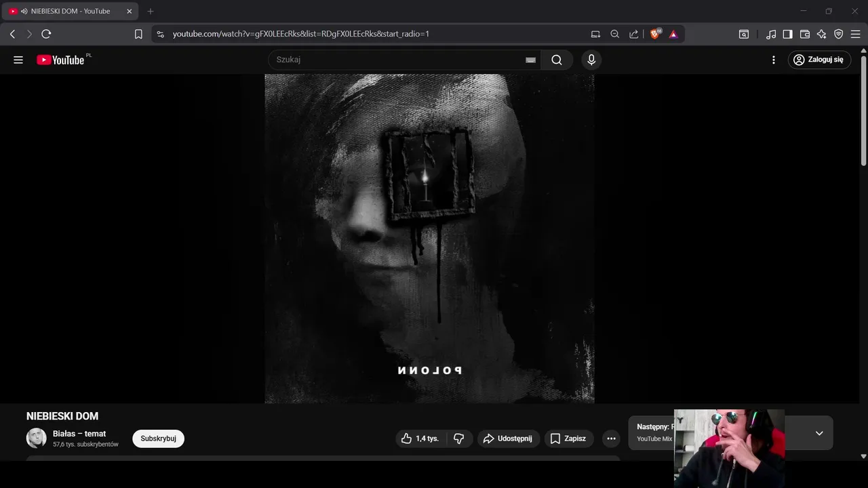Select the NIEBIESKI DOM - YouTube tab
Viewport: 868px width, 488px height.
pyautogui.click(x=71, y=11)
